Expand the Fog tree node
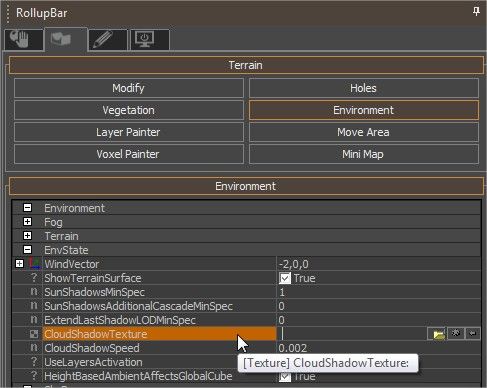 tap(28, 222)
